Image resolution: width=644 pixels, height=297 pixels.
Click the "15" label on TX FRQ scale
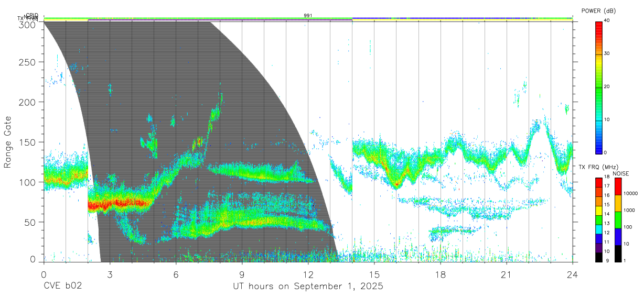pyautogui.click(x=606, y=204)
